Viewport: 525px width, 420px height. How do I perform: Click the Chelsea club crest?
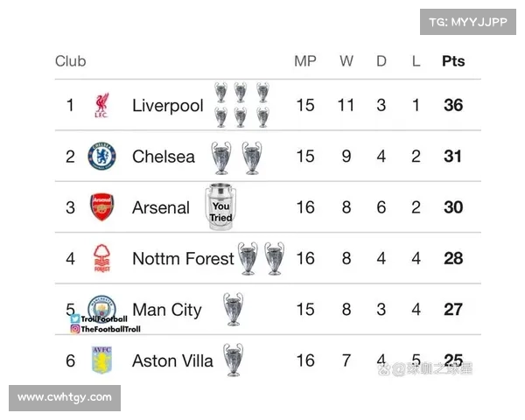pos(101,157)
